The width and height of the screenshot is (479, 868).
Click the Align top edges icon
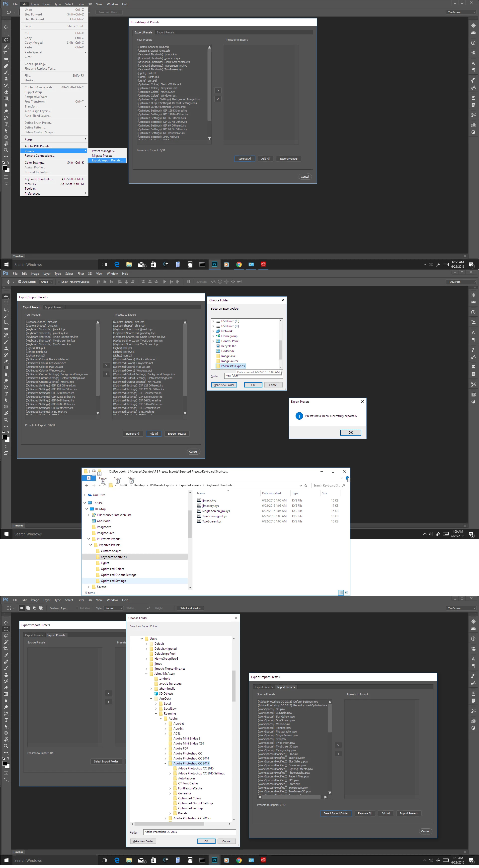point(98,282)
